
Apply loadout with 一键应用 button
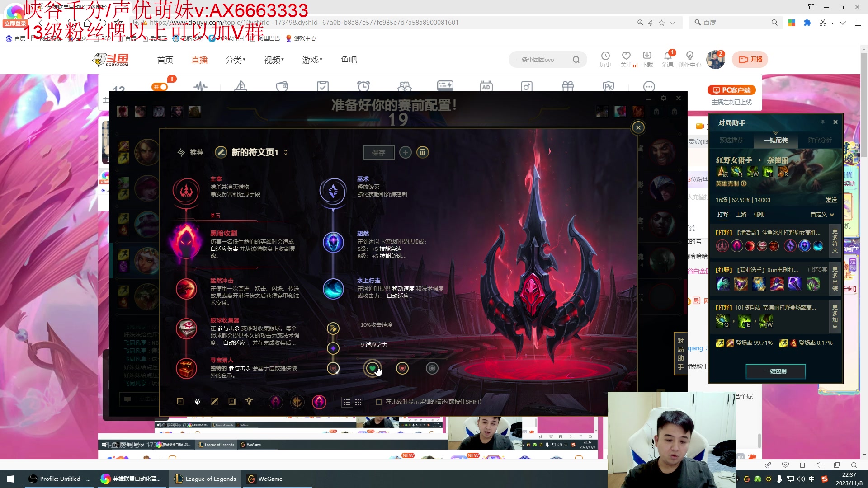[776, 371]
